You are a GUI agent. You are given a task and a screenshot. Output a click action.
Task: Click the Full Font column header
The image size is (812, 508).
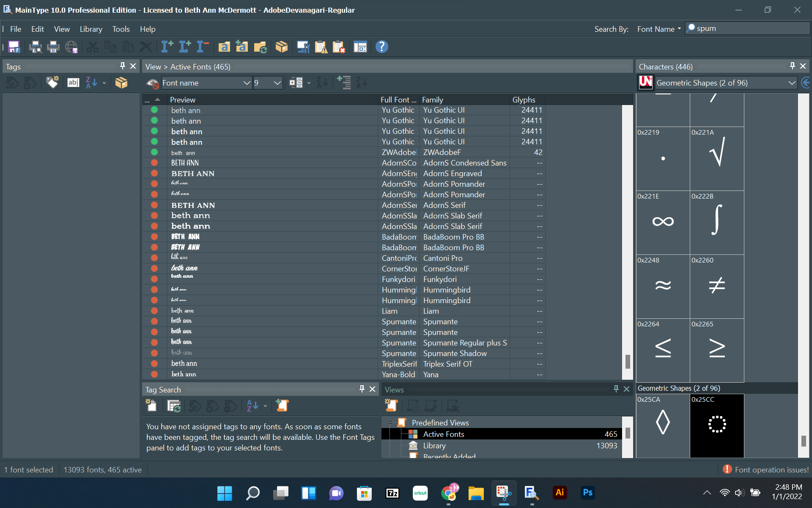coord(398,99)
